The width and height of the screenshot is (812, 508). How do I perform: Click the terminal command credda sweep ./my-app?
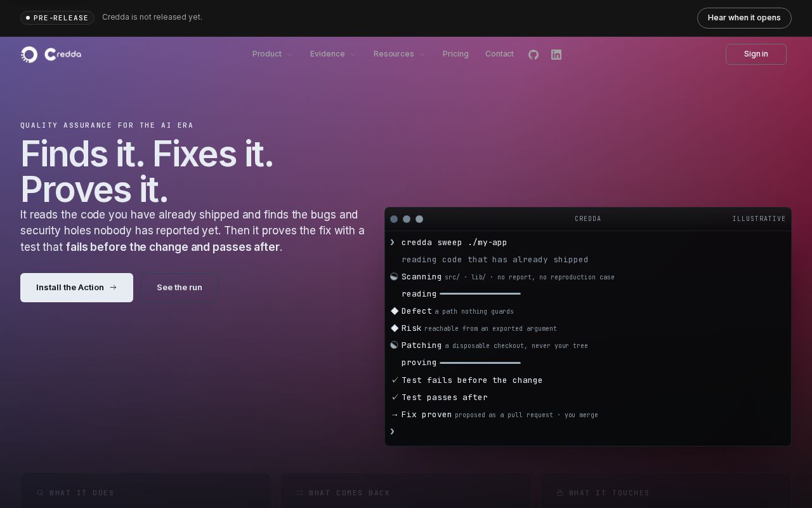point(454,243)
